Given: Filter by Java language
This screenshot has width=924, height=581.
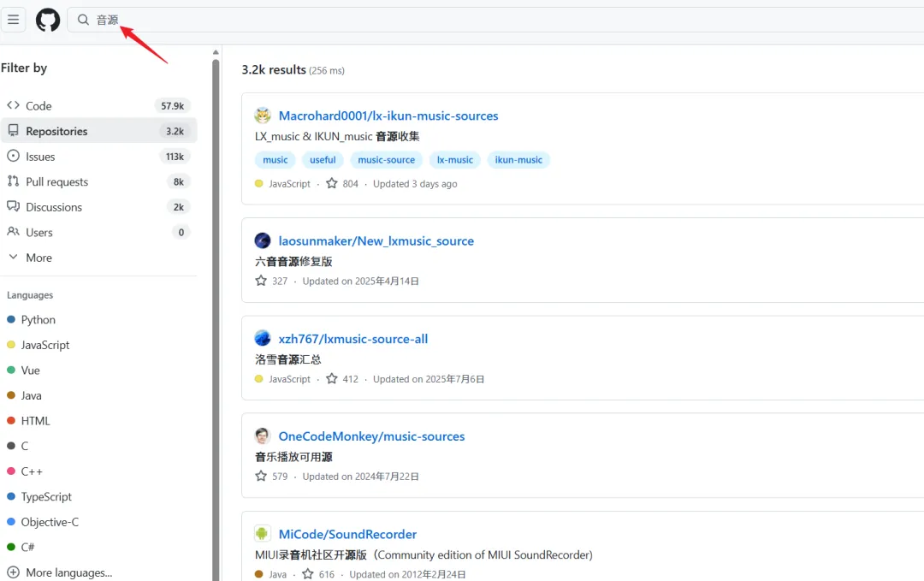Looking at the screenshot, I should 32,396.
